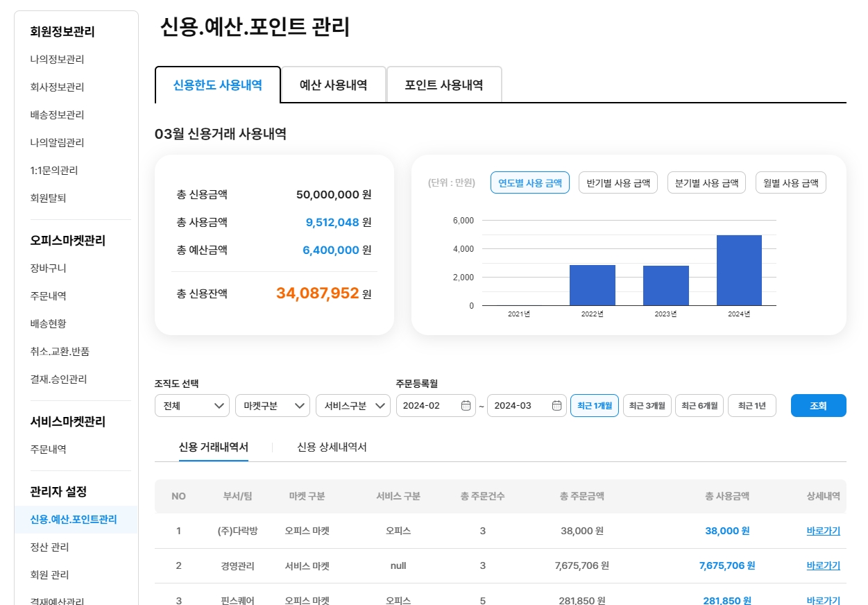
Task: Open the 서비스구분 dropdown
Action: tap(352, 406)
